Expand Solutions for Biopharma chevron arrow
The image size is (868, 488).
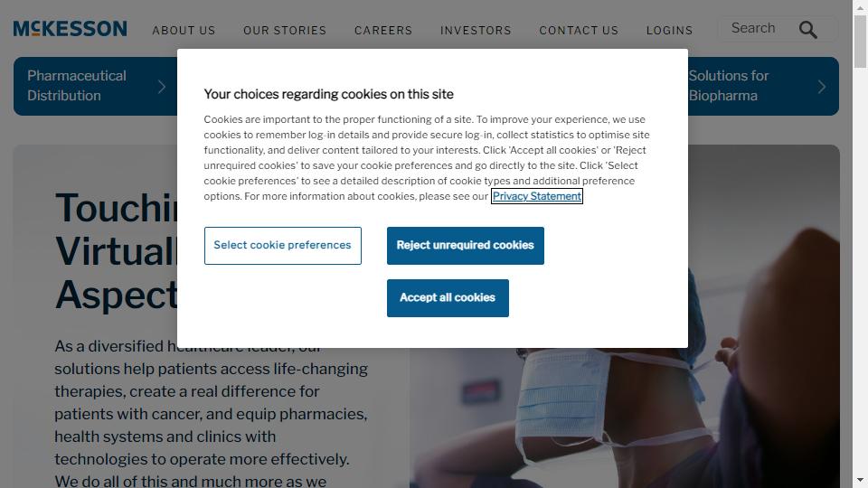pyautogui.click(x=822, y=87)
